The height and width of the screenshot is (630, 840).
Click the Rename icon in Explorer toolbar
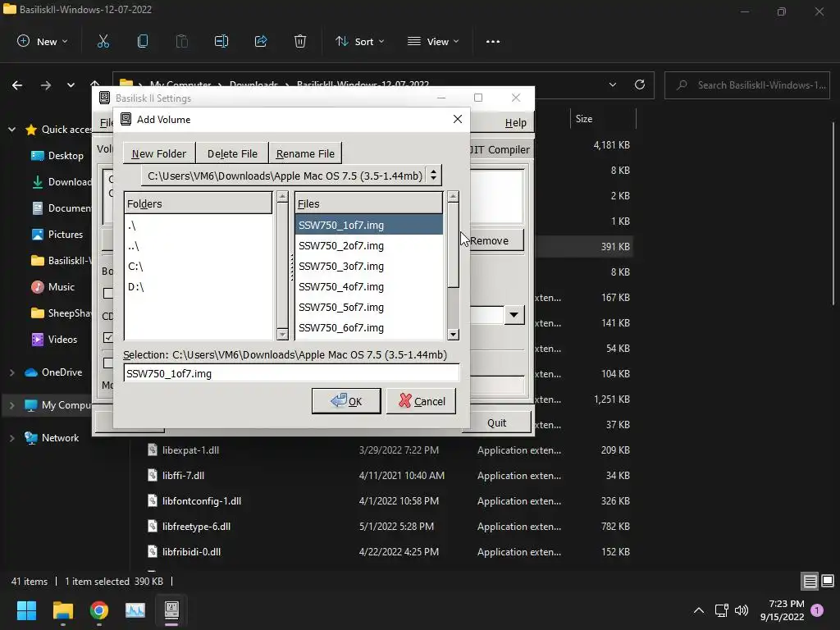tap(221, 41)
